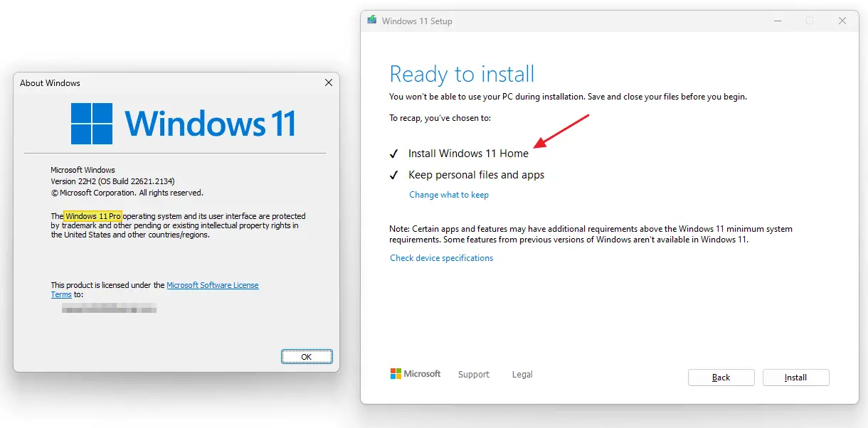
Task: Click the 'You won't be able to use your PC' line
Action: (x=568, y=97)
